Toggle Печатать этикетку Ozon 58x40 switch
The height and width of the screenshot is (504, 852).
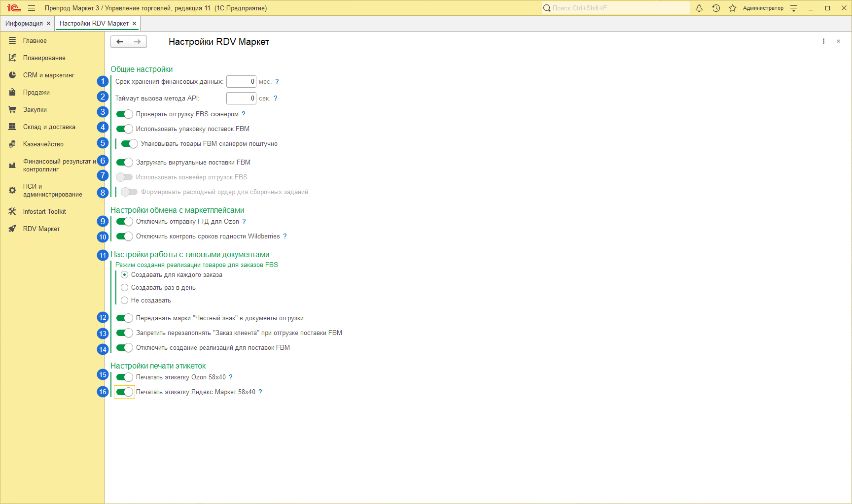(x=124, y=377)
